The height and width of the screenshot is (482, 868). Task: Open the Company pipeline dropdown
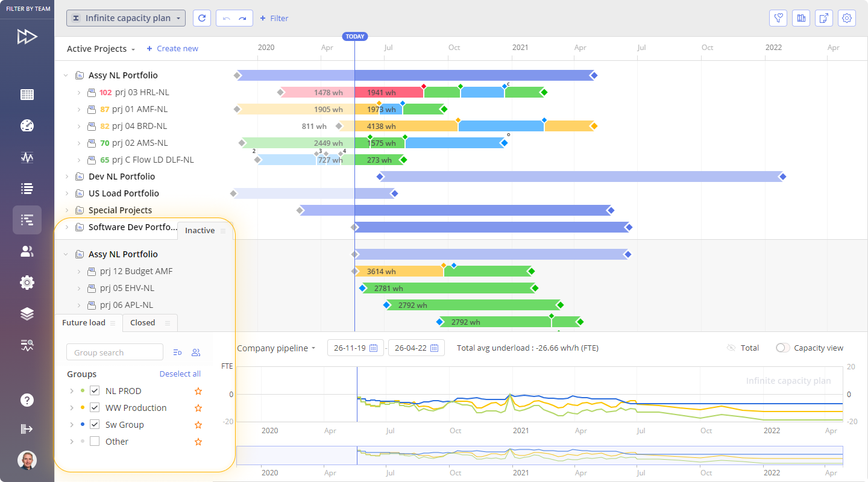(276, 348)
